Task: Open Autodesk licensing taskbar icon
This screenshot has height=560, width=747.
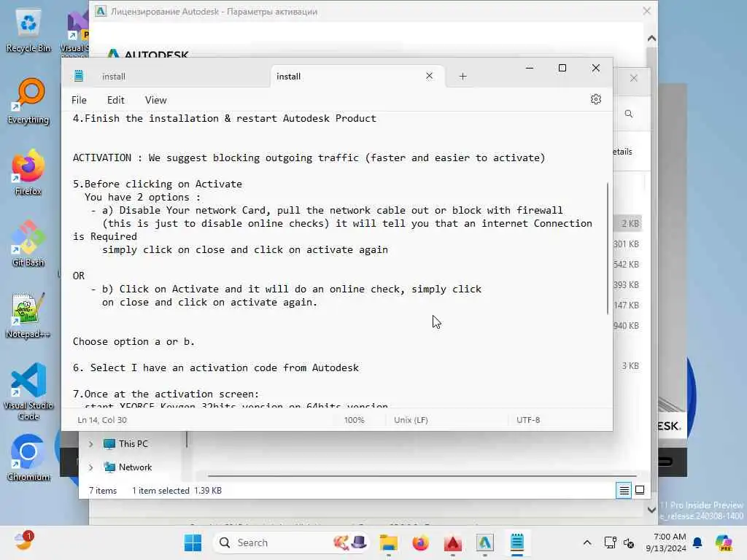Action: click(484, 542)
